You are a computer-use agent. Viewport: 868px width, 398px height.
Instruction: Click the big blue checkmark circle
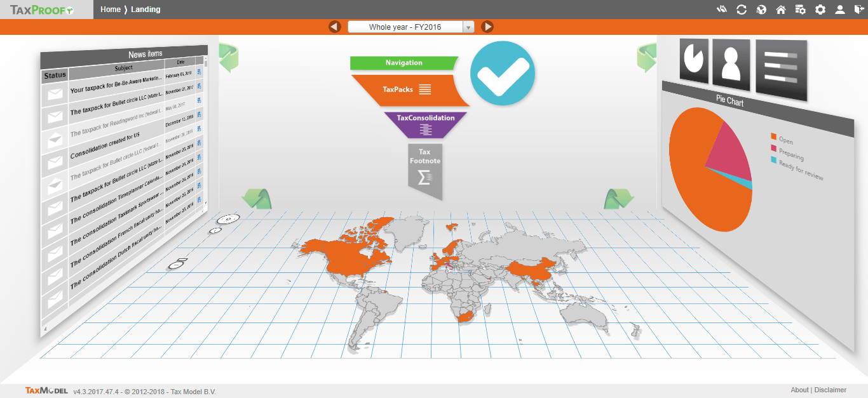coord(502,73)
